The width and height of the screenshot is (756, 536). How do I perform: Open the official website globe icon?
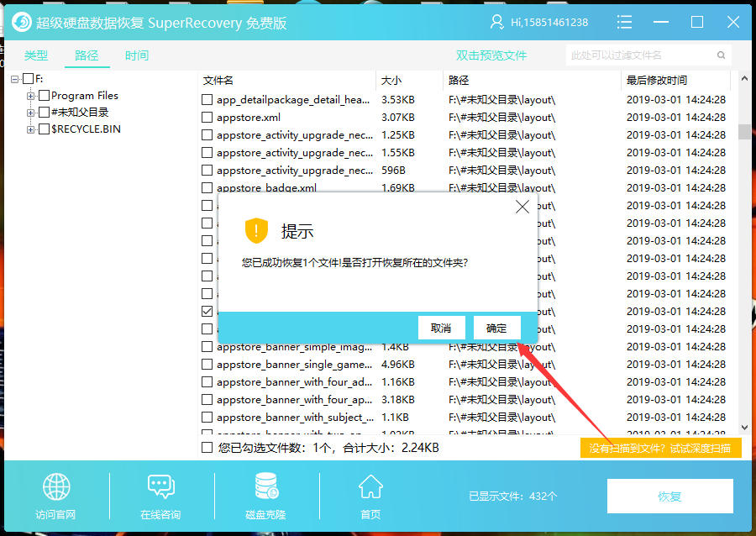(56, 486)
